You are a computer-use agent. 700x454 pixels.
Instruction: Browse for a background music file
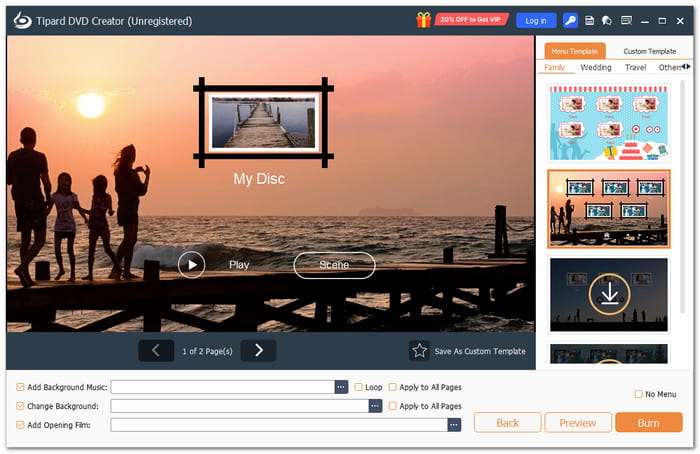click(341, 387)
